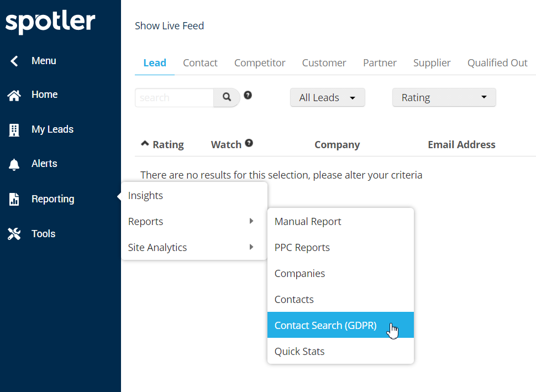The height and width of the screenshot is (392, 536).
Task: Click inside the search input field
Action: [x=174, y=97]
